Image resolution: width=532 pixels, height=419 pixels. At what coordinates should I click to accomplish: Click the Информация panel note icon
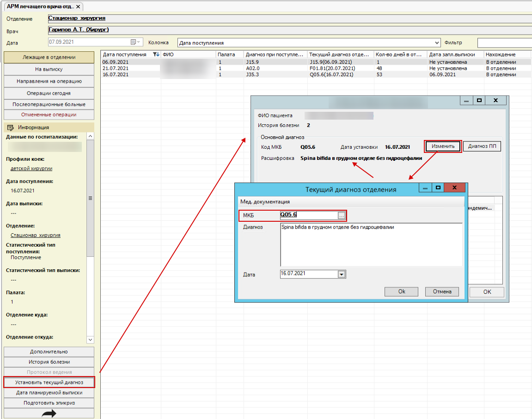coord(11,128)
